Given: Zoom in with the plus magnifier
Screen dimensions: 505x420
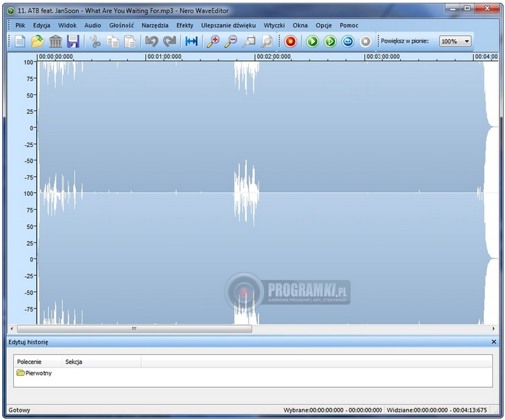Looking at the screenshot, I should coord(213,42).
